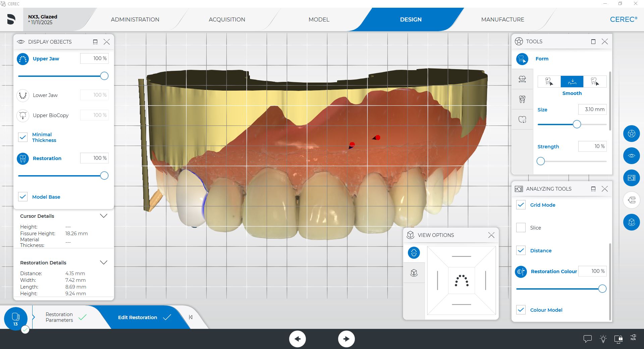This screenshot has width=644, height=349.
Task: Enable the Slice checkbox
Action: pyautogui.click(x=521, y=228)
